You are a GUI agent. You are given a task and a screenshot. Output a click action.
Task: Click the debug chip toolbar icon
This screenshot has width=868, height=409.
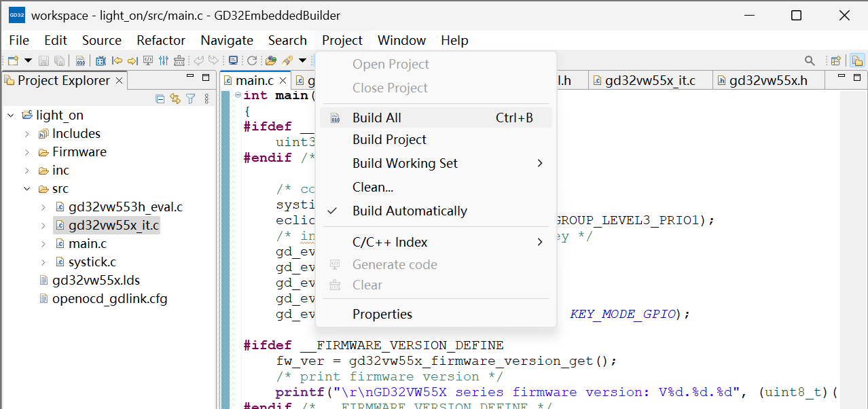tap(101, 60)
